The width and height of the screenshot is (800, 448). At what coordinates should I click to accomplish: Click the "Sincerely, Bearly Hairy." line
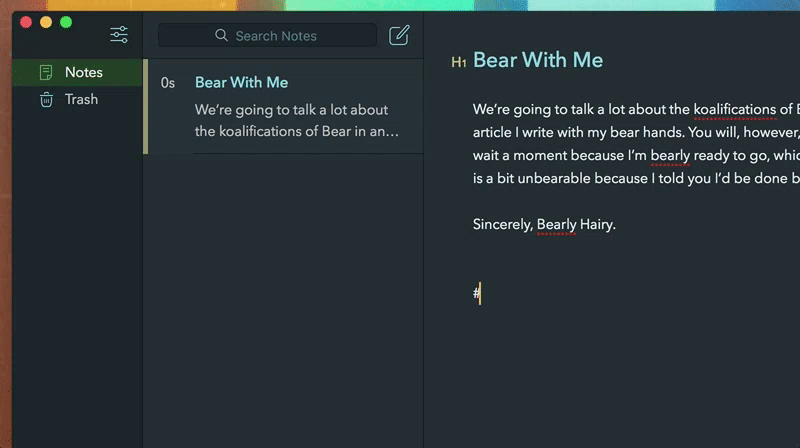point(544,224)
